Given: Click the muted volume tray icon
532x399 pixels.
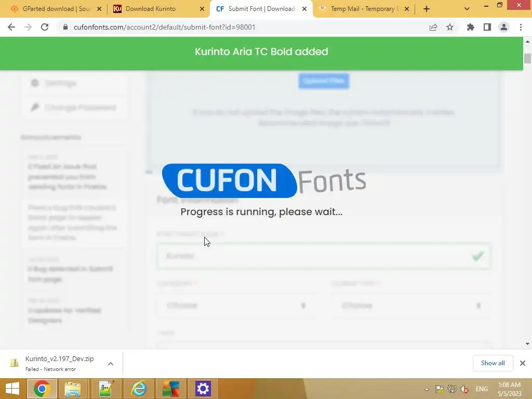Looking at the screenshot, I should tap(464, 389).
